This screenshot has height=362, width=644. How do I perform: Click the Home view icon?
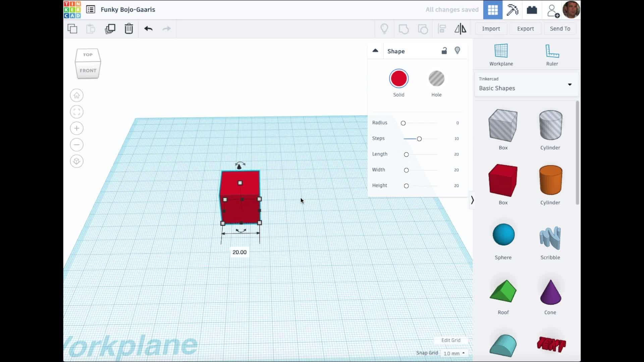tap(76, 96)
